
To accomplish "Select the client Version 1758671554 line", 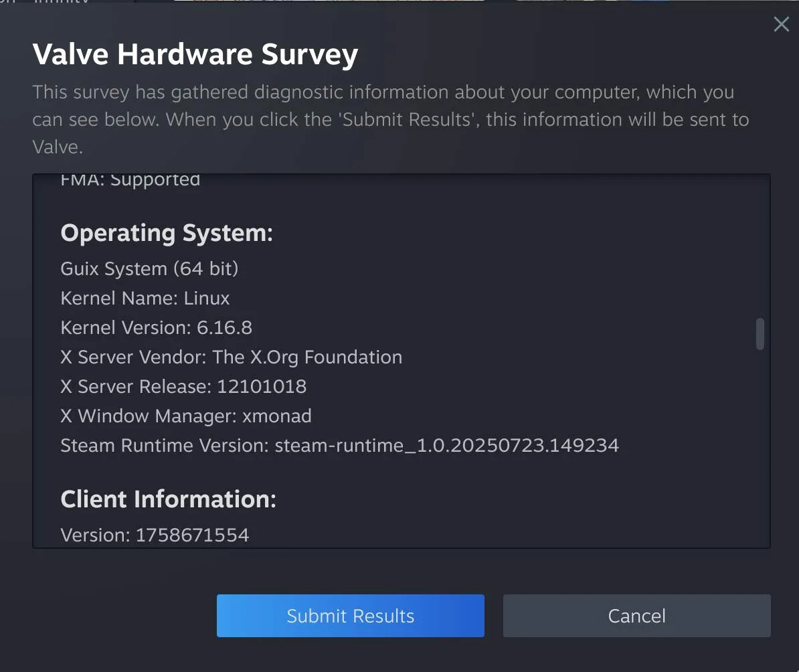I will click(155, 535).
